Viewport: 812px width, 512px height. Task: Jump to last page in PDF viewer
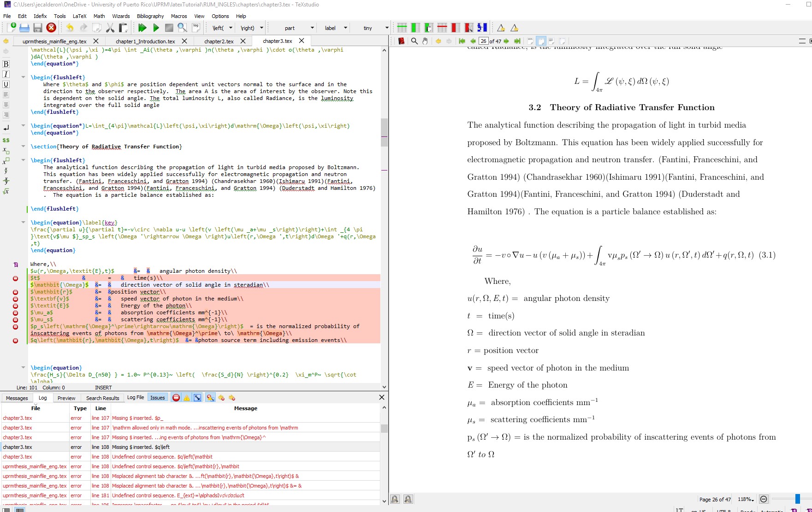[x=517, y=41]
